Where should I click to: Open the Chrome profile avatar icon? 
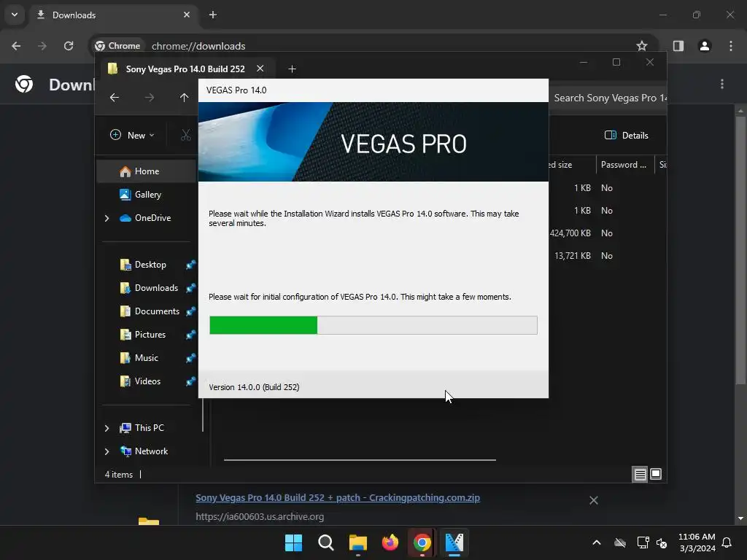point(705,46)
